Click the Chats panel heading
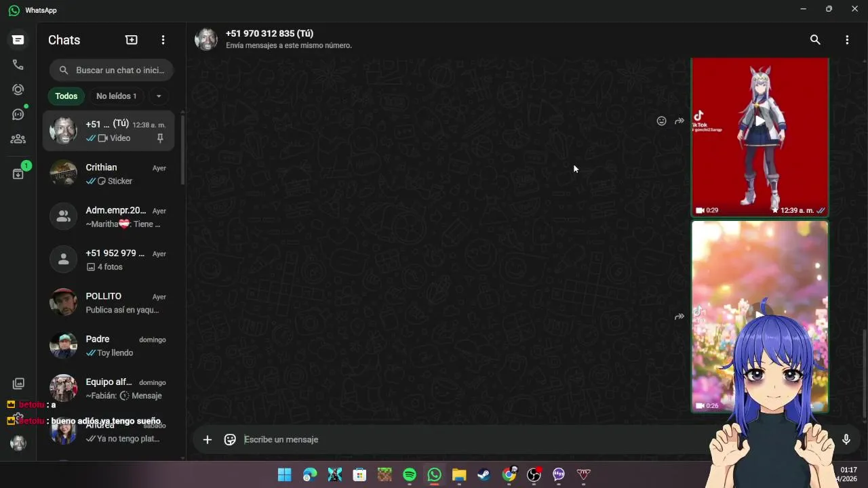868x488 pixels. coord(64,40)
